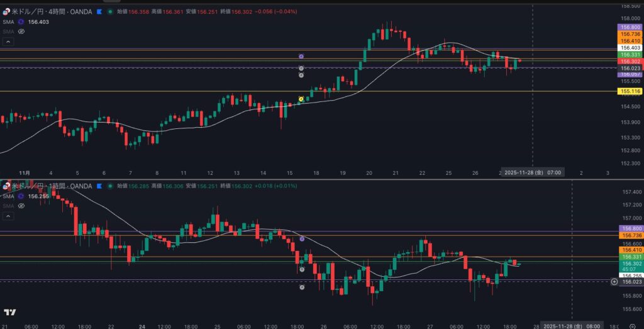Click the yellow 155.116 price level label
This screenshot has height=329, width=644.
[630, 91]
